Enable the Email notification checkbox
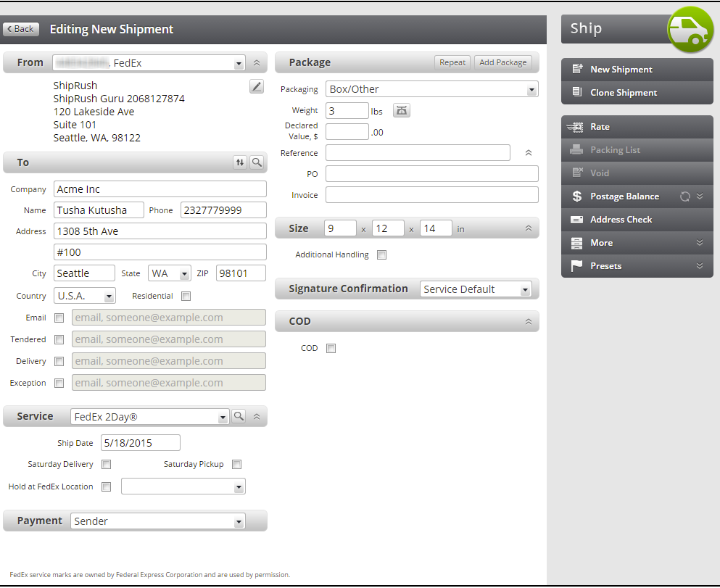Viewport: 720px width, 588px height. (x=59, y=318)
